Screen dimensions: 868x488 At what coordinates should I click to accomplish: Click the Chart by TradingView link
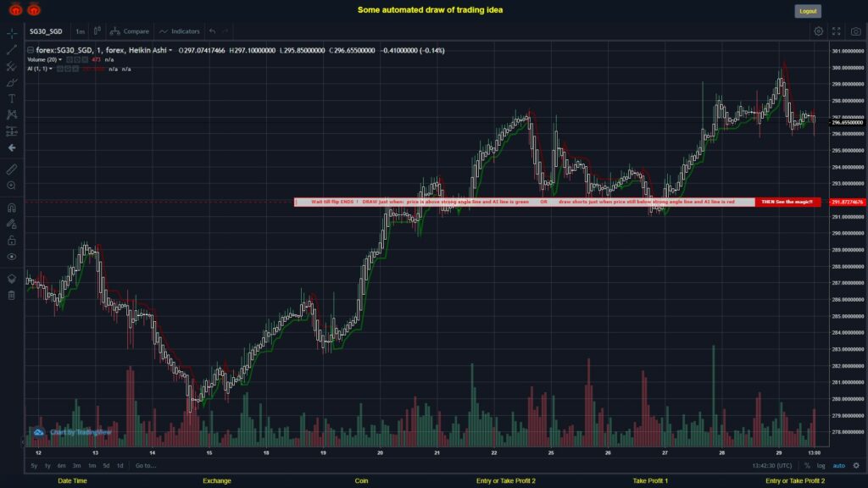81,432
